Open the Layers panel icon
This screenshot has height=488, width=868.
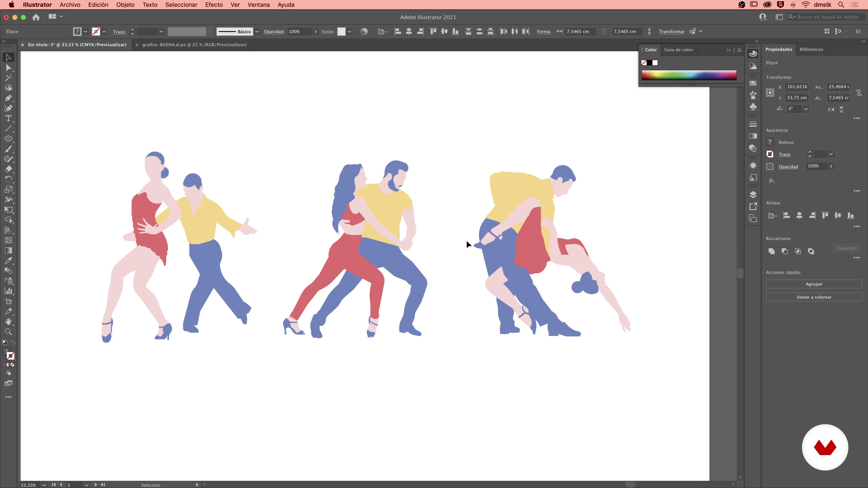click(753, 195)
